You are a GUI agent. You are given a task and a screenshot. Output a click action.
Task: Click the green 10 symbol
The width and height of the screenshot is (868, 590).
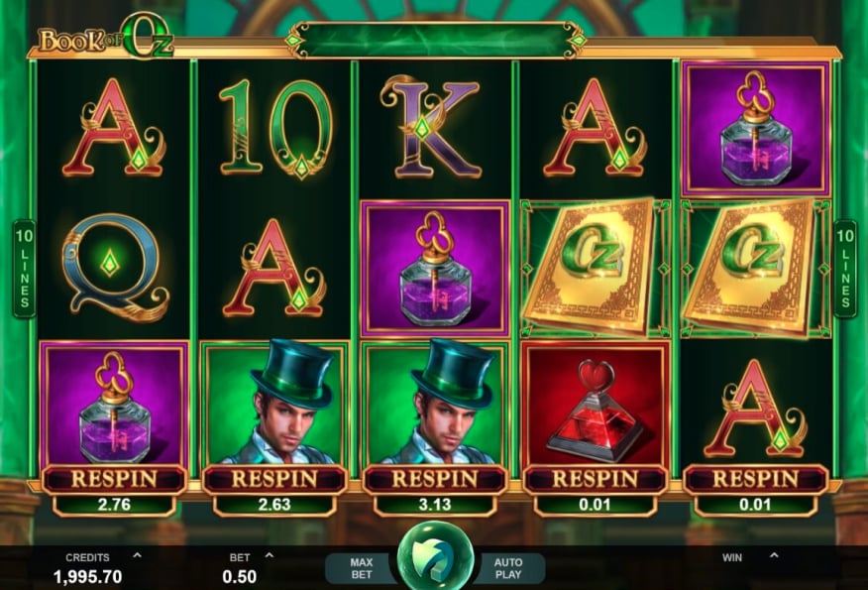pos(275,129)
